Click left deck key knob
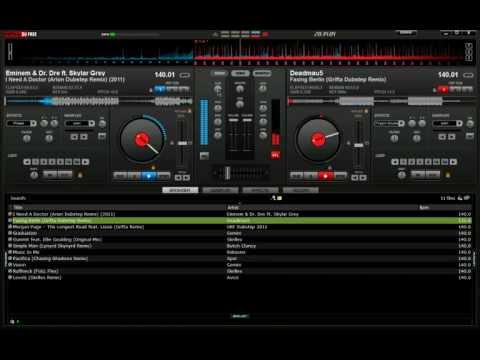 (x=49, y=138)
